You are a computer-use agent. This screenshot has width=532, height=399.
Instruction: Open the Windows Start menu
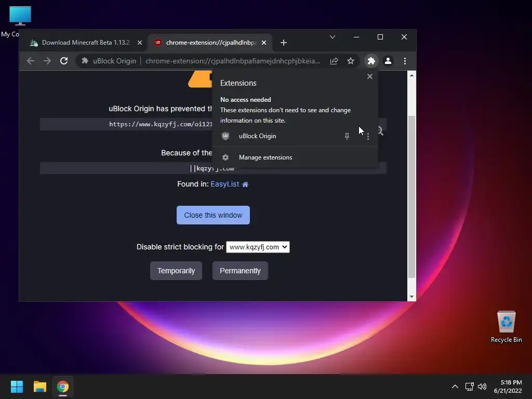click(17, 387)
